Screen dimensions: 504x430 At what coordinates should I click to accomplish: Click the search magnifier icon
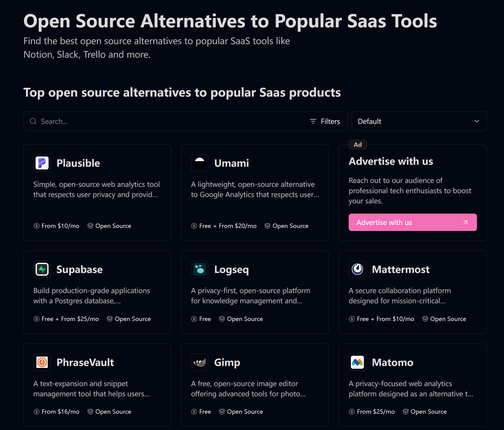click(x=33, y=121)
